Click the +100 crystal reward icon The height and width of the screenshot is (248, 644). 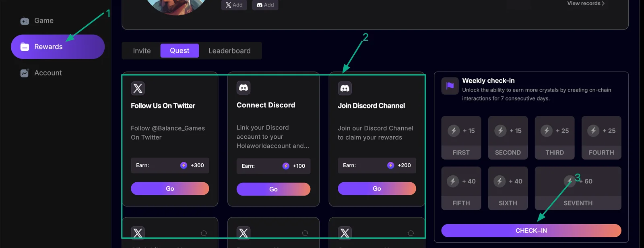click(286, 166)
